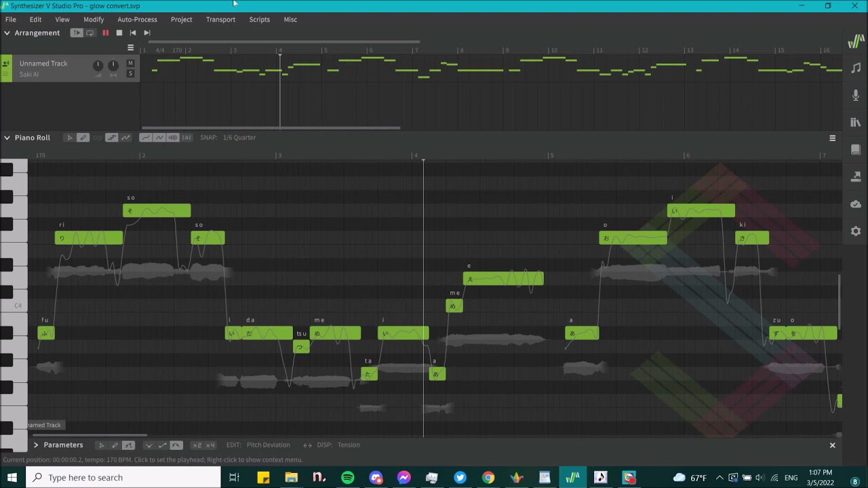Image resolution: width=868 pixels, height=488 pixels.
Task: Select the 'tsu' note in piano roll
Action: pos(301,346)
